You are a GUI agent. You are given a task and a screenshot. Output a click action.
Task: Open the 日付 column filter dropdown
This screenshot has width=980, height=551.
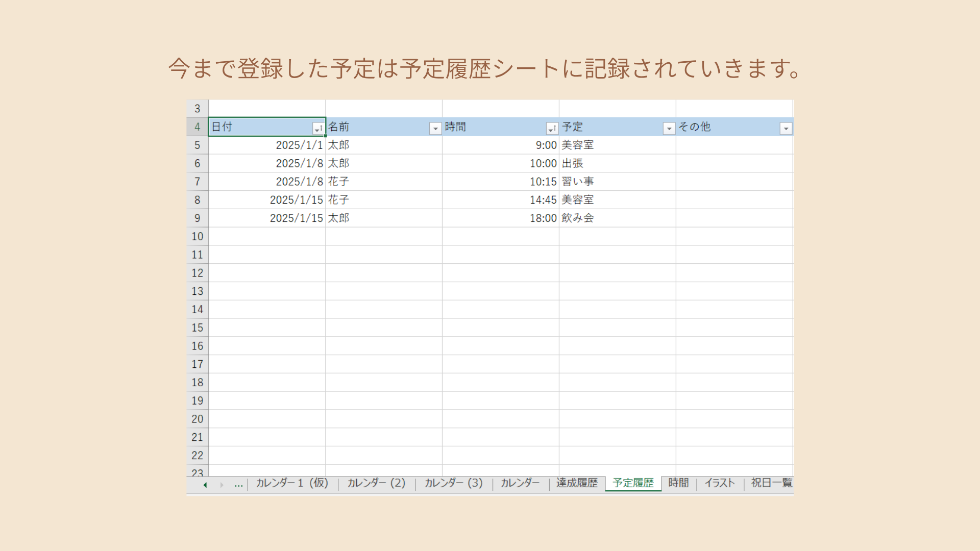(x=318, y=129)
